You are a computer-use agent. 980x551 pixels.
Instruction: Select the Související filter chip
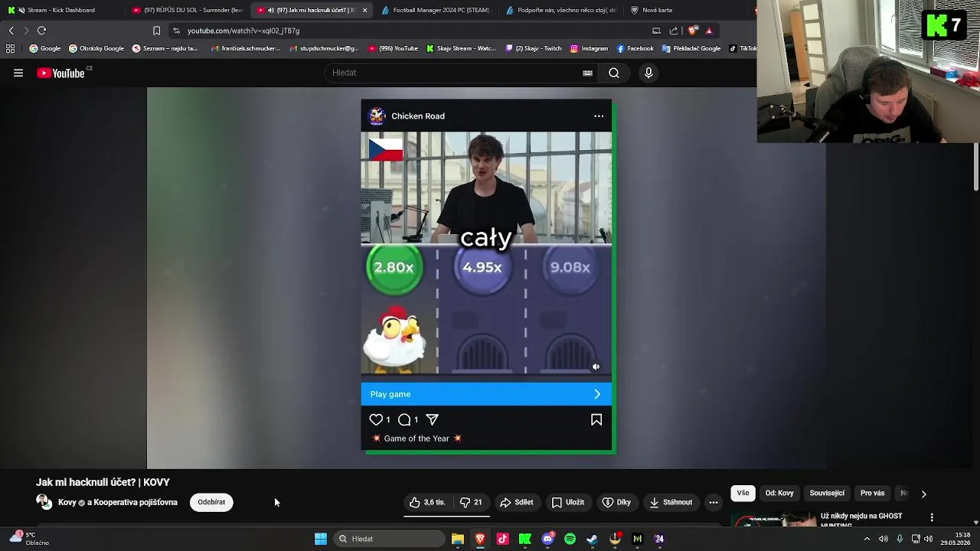(827, 494)
